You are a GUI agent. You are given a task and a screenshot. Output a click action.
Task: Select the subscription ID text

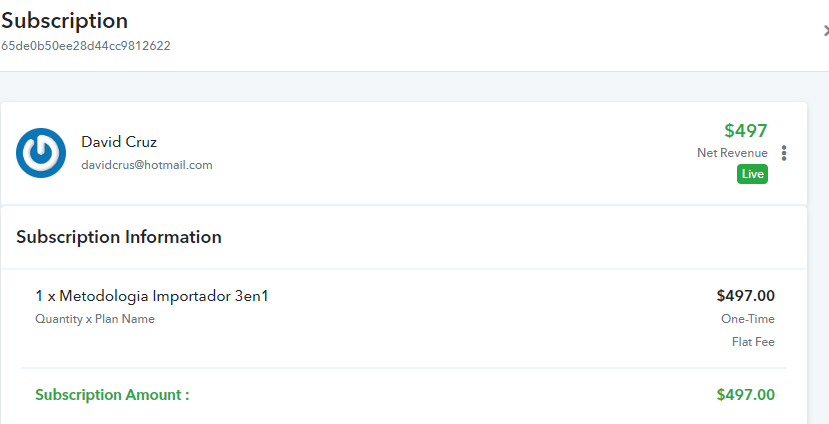[86, 46]
